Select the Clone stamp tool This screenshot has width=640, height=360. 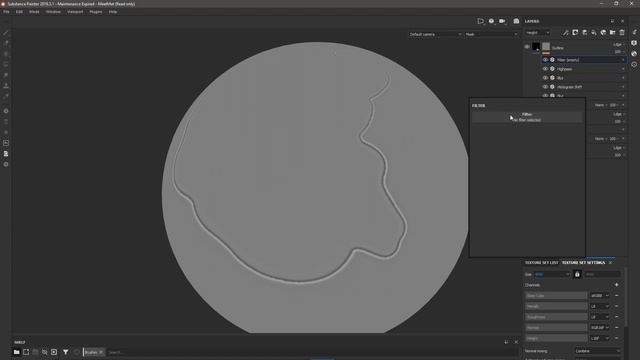point(6,86)
